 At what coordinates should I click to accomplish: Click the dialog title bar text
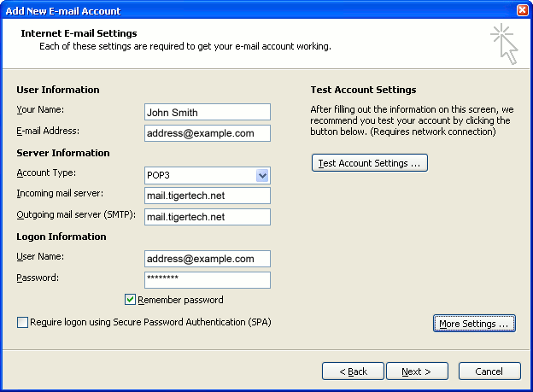pos(64,10)
